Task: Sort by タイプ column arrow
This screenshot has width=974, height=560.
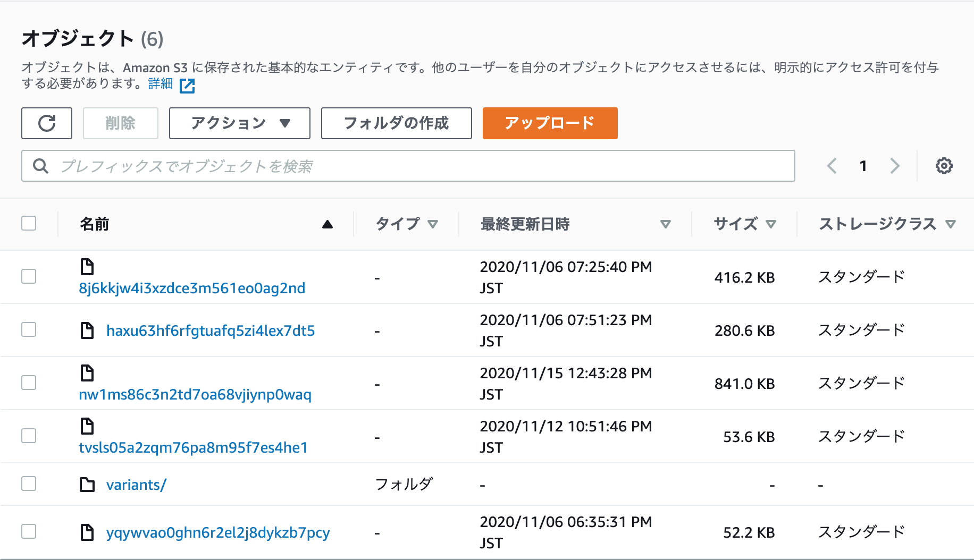Action: pyautogui.click(x=433, y=224)
